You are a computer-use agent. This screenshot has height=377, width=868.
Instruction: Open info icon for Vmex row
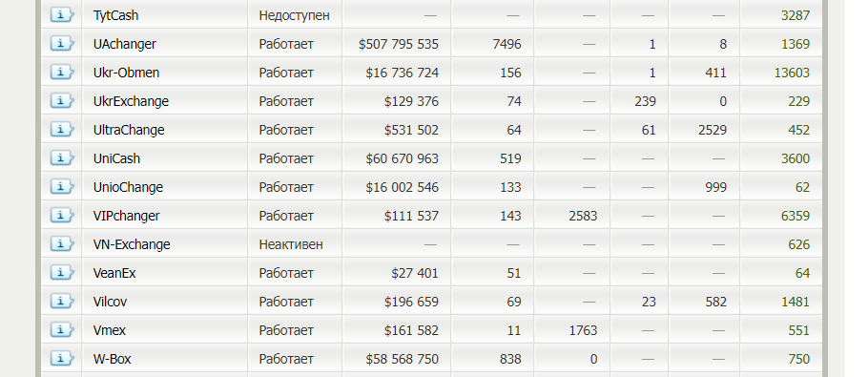tap(62, 330)
